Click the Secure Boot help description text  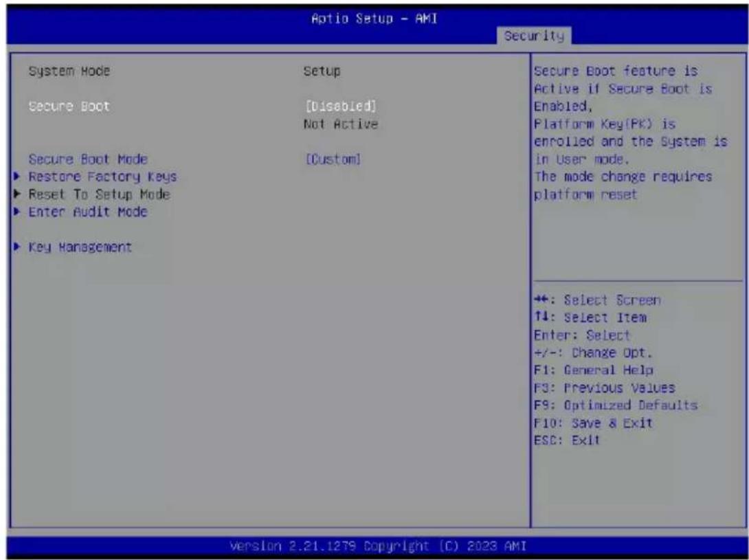(631, 133)
